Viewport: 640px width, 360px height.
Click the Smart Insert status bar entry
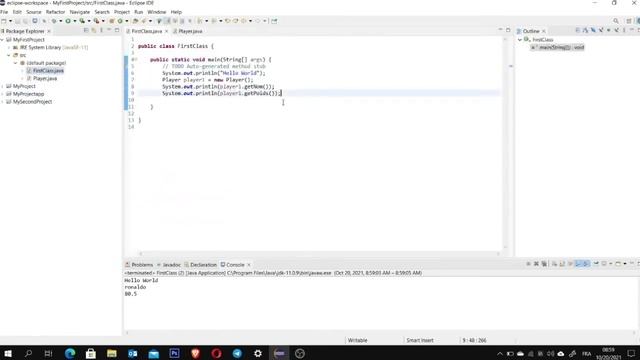tap(420, 340)
